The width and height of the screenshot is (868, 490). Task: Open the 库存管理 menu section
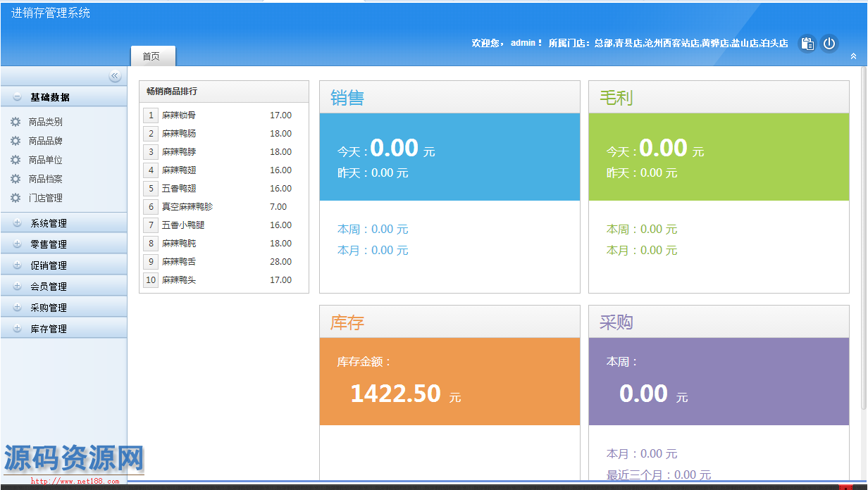click(49, 329)
